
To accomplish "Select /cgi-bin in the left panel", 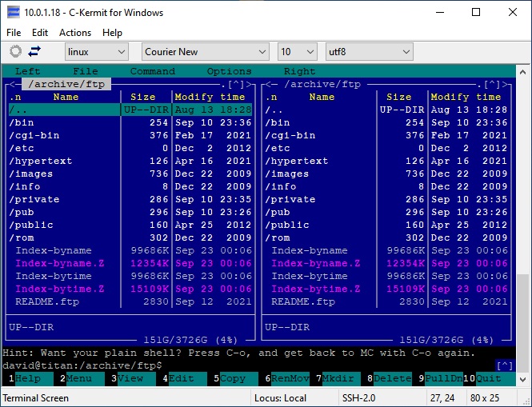I will point(130,135).
